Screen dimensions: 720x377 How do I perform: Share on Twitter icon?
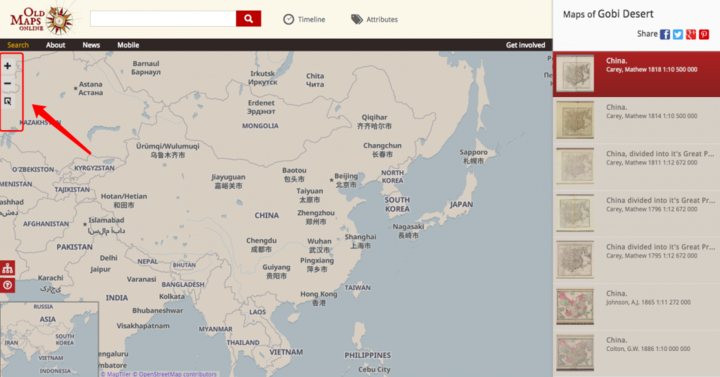pos(678,34)
